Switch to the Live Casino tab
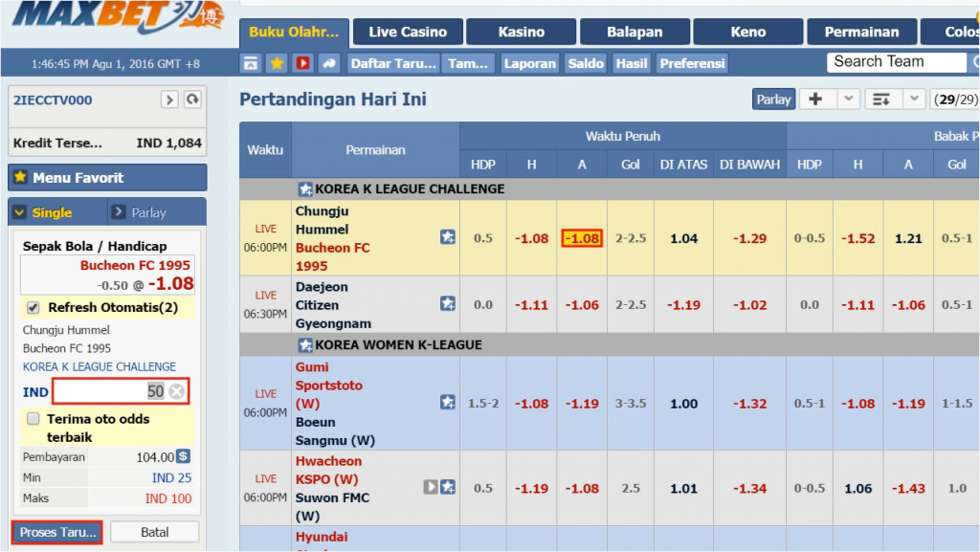The height and width of the screenshot is (552, 980). pos(408,32)
